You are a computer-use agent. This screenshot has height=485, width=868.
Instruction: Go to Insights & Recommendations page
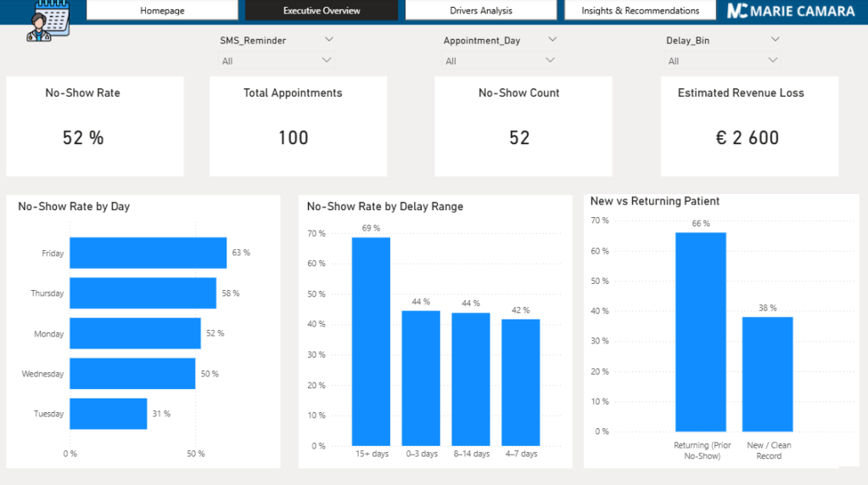(640, 11)
